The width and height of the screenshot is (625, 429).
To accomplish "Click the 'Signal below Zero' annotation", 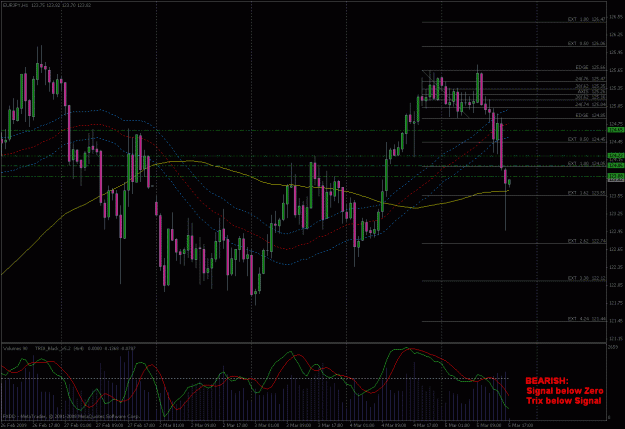I will 565,391.
